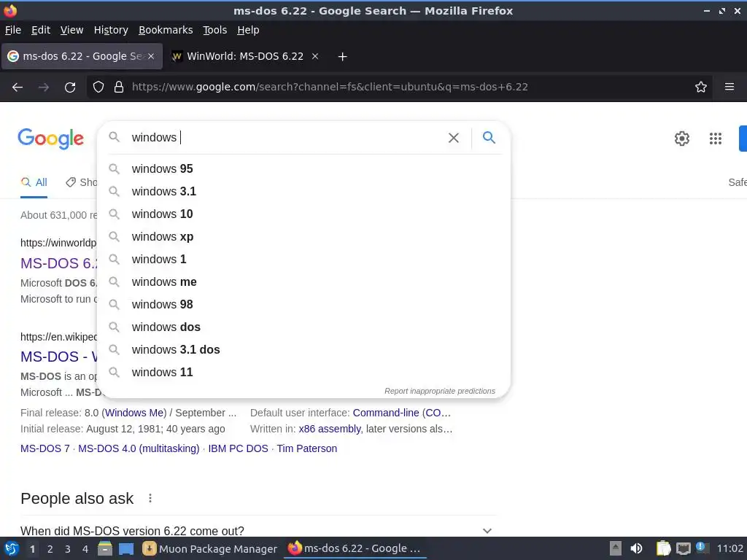Image resolution: width=747 pixels, height=560 pixels.
Task: Click the forward navigation arrow
Action: (43, 87)
